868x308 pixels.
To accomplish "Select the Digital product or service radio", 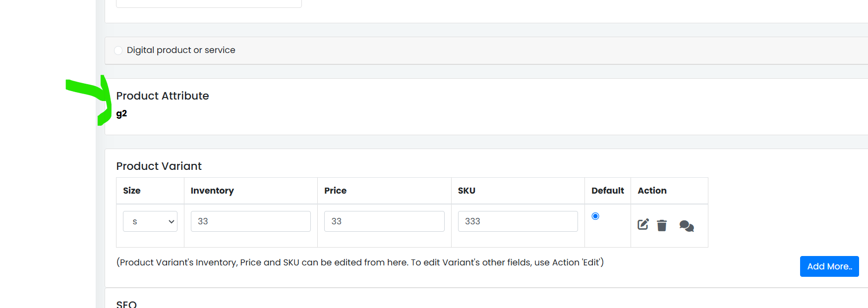I will coord(118,51).
